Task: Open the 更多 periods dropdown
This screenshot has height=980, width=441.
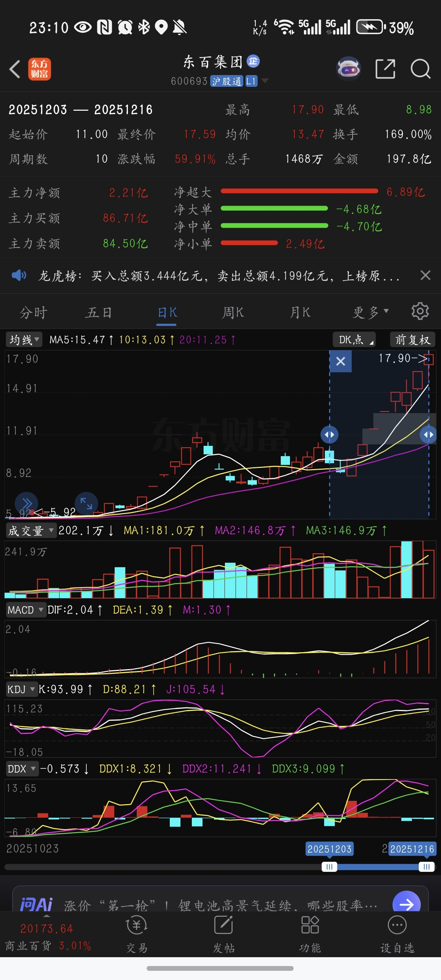Action: coord(370,313)
